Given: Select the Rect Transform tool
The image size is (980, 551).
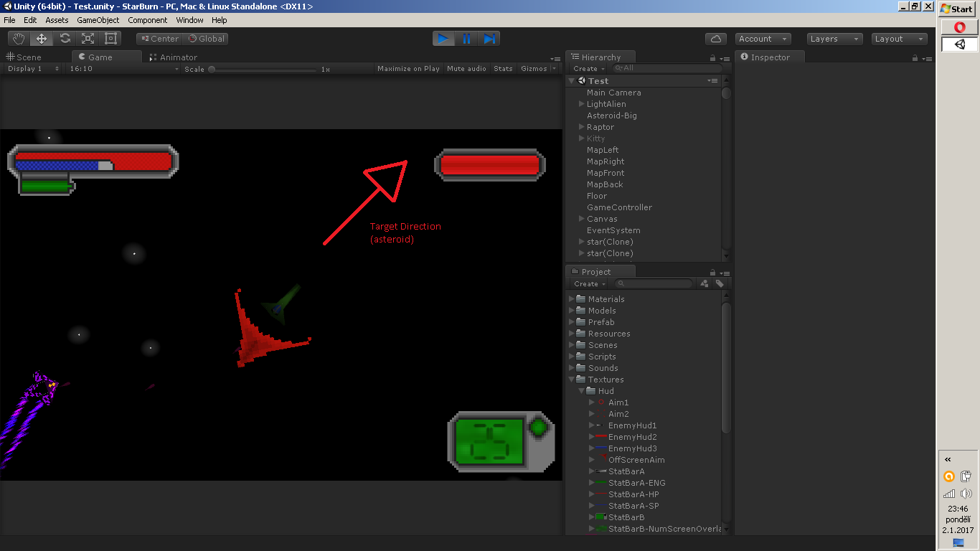Looking at the screenshot, I should coord(110,38).
